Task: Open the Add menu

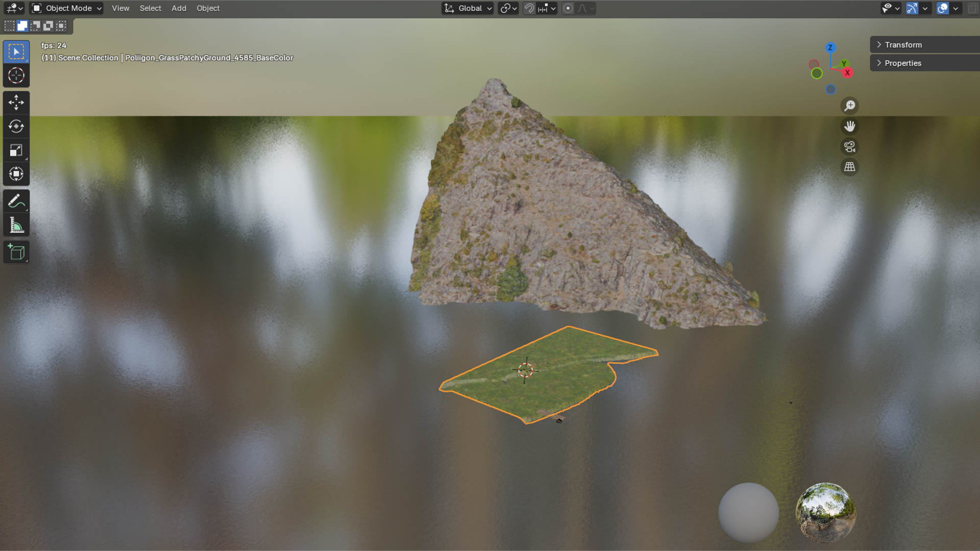Action: 179,8
